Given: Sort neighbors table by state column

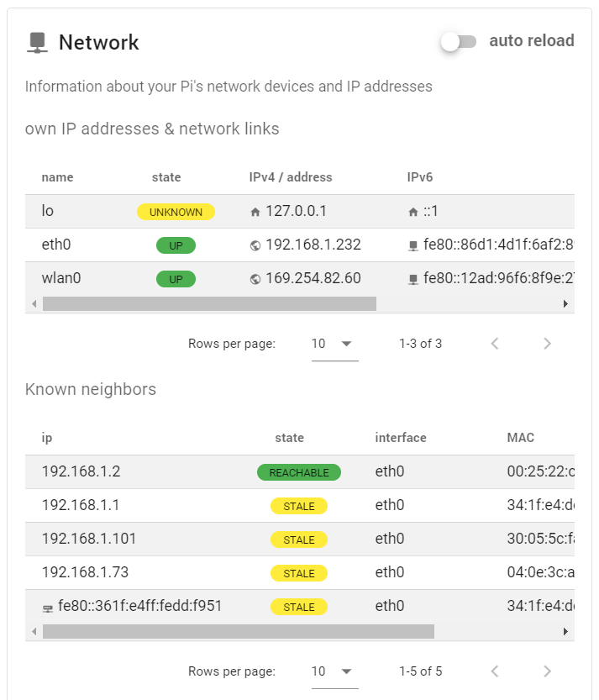Looking at the screenshot, I should pyautogui.click(x=289, y=438).
